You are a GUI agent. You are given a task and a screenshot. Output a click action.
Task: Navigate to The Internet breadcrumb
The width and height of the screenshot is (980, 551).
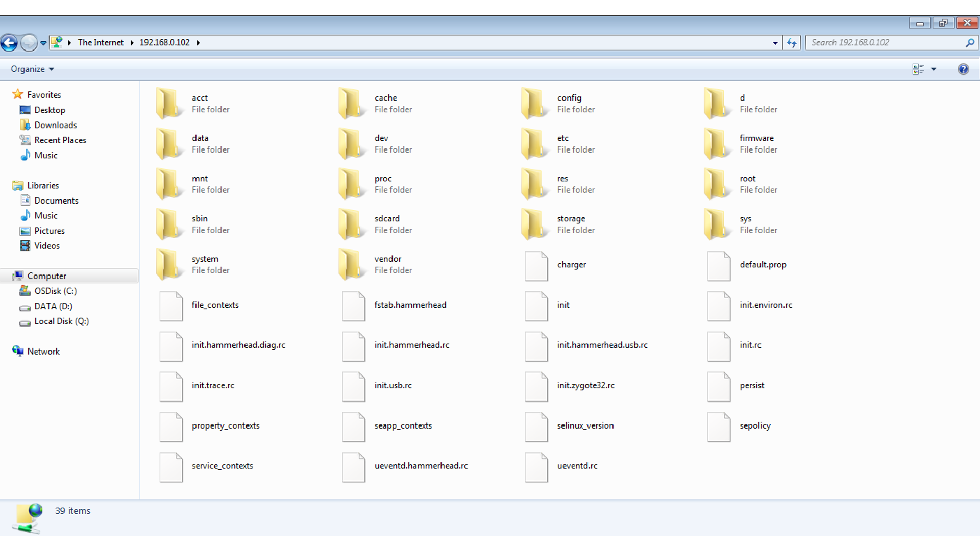pos(101,42)
